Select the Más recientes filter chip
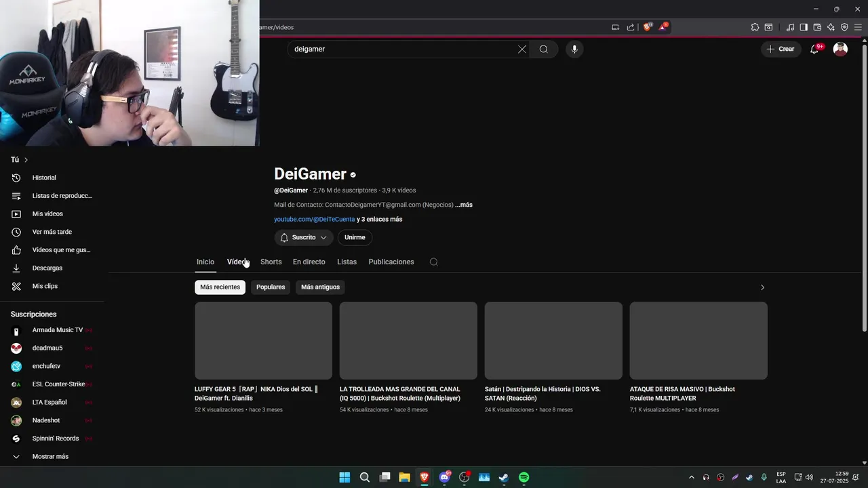The image size is (868, 488). (x=220, y=287)
